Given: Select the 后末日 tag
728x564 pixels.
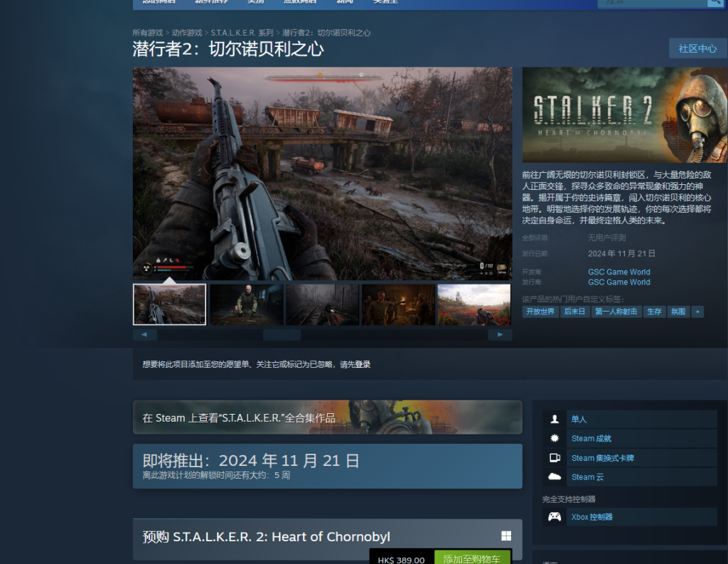Looking at the screenshot, I should point(574,312).
